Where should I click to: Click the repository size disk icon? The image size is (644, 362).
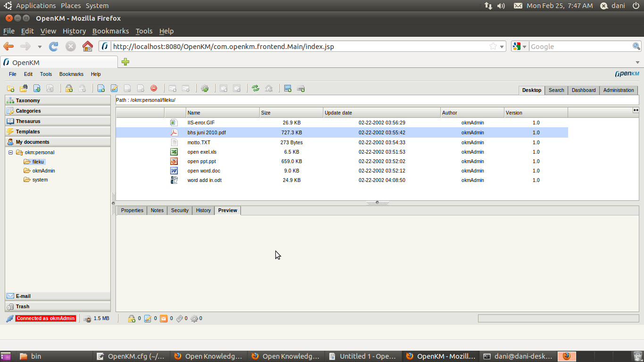[x=87, y=319]
